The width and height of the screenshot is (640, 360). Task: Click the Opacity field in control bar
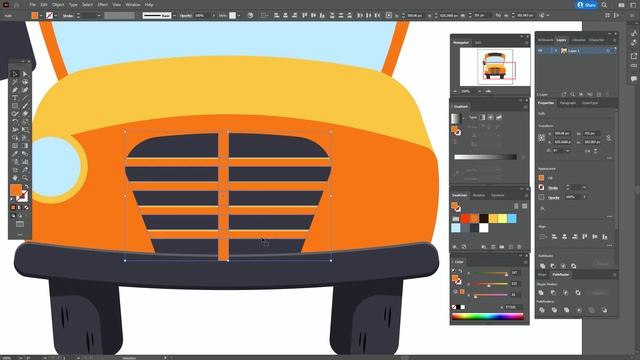tap(202, 16)
